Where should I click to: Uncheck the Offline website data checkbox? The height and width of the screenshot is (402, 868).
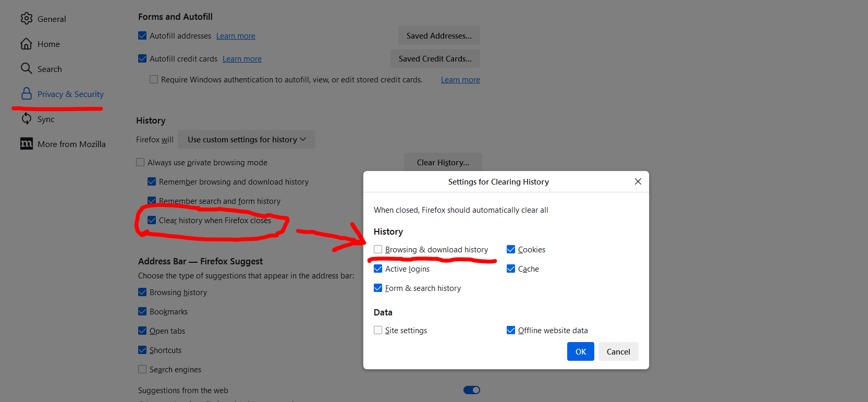tap(511, 330)
